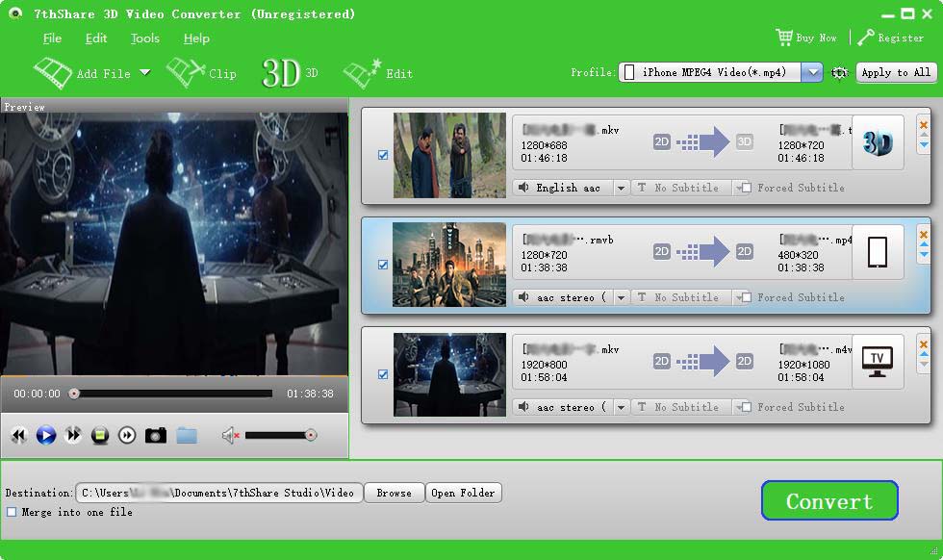Uncheck the first .mkv file entry
This screenshot has width=943, height=560.
tap(383, 154)
